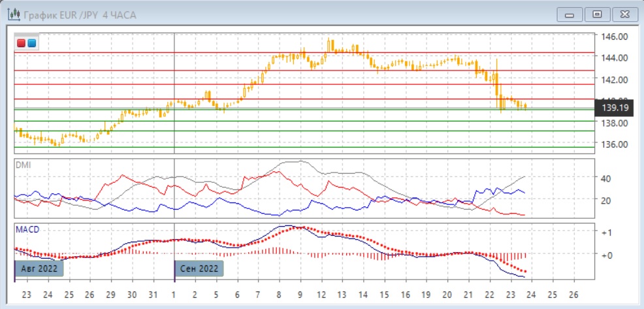
Task: Click the red square chart button
Action: [22, 44]
